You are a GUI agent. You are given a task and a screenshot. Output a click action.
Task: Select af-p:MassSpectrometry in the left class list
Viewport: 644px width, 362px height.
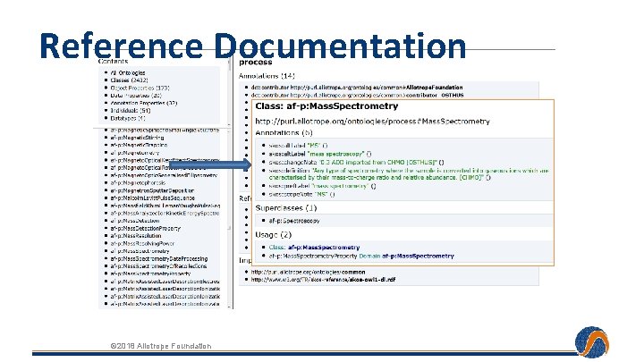pyautogui.click(x=140, y=251)
